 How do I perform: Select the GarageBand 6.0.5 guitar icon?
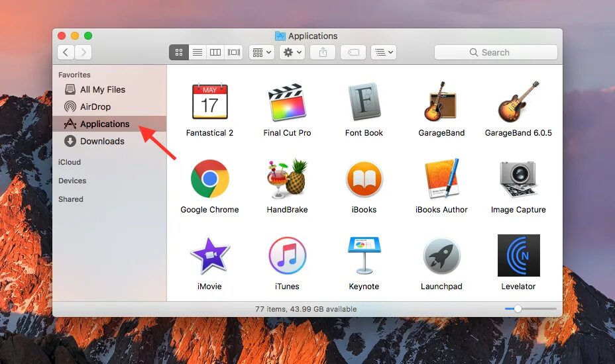click(x=518, y=101)
